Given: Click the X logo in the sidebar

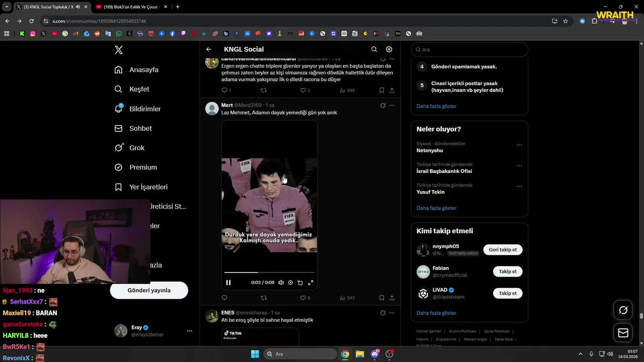Looking at the screenshot, I should (x=119, y=50).
